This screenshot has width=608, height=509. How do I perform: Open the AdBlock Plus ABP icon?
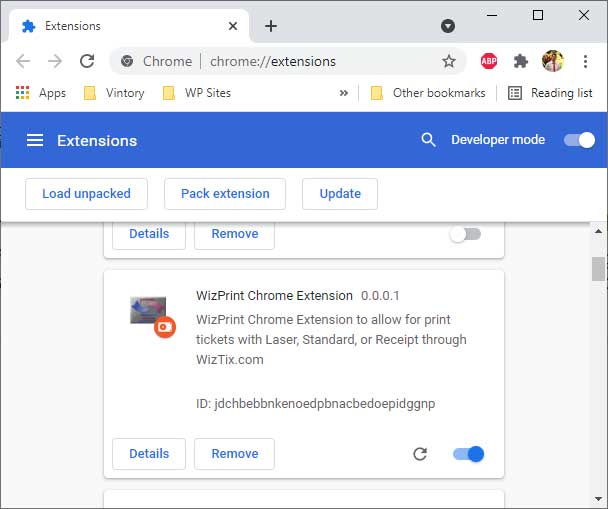click(489, 61)
